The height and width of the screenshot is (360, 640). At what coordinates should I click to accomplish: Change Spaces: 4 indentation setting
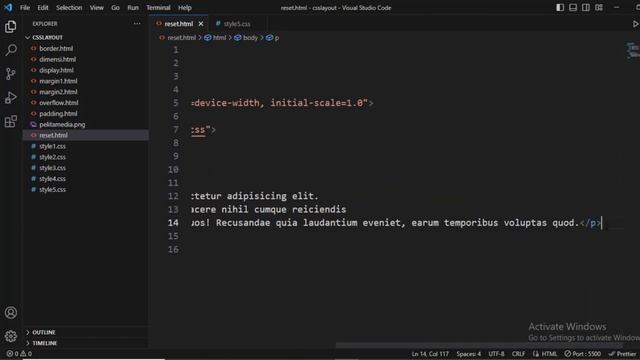click(x=469, y=354)
